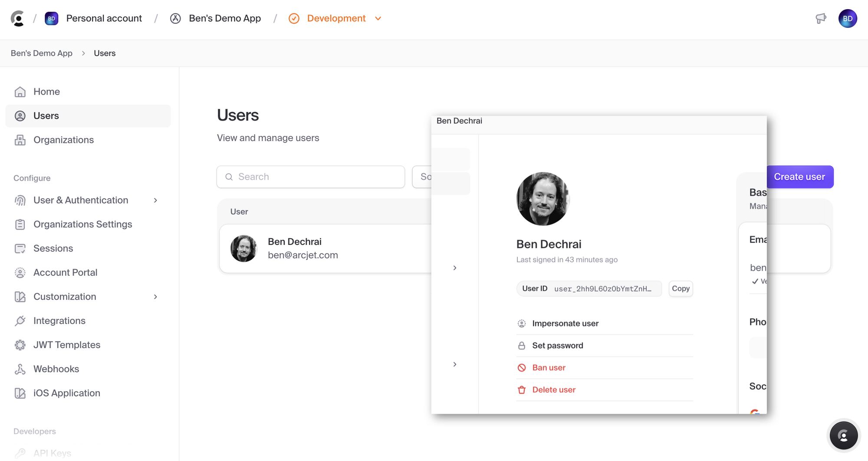Select the JWT Templates gear icon
The width and height of the screenshot is (868, 461).
click(x=20, y=345)
